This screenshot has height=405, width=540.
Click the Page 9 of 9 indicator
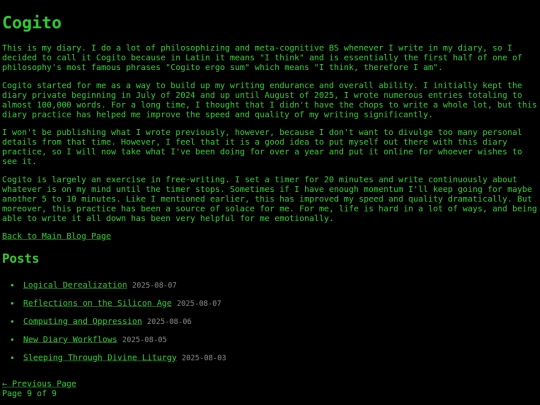[x=29, y=393]
